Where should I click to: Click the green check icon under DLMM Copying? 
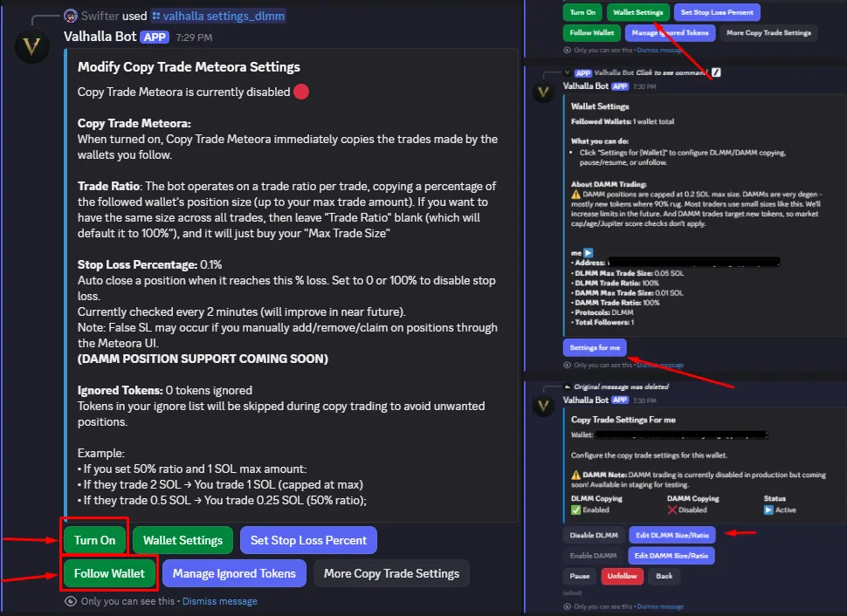tap(575, 510)
